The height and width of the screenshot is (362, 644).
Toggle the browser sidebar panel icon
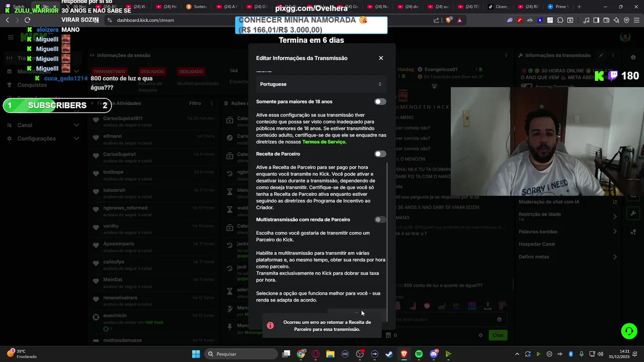pos(596,20)
